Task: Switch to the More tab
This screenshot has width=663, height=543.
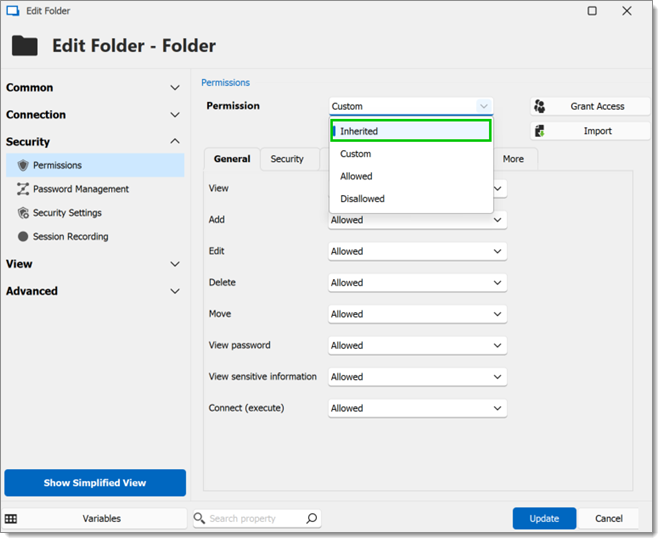Action: (513, 159)
